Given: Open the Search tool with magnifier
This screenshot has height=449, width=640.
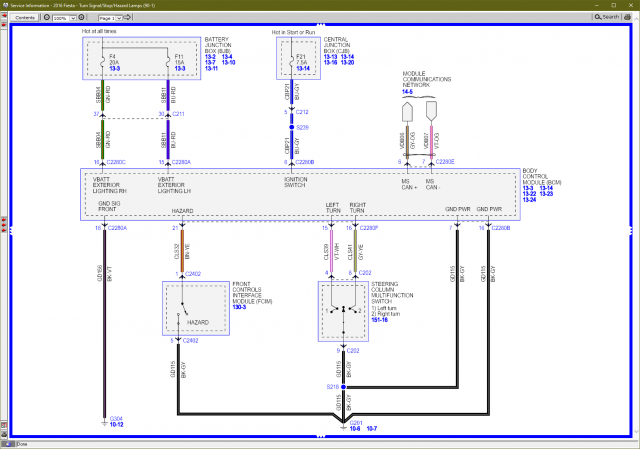Looking at the screenshot, I should (x=607, y=17).
